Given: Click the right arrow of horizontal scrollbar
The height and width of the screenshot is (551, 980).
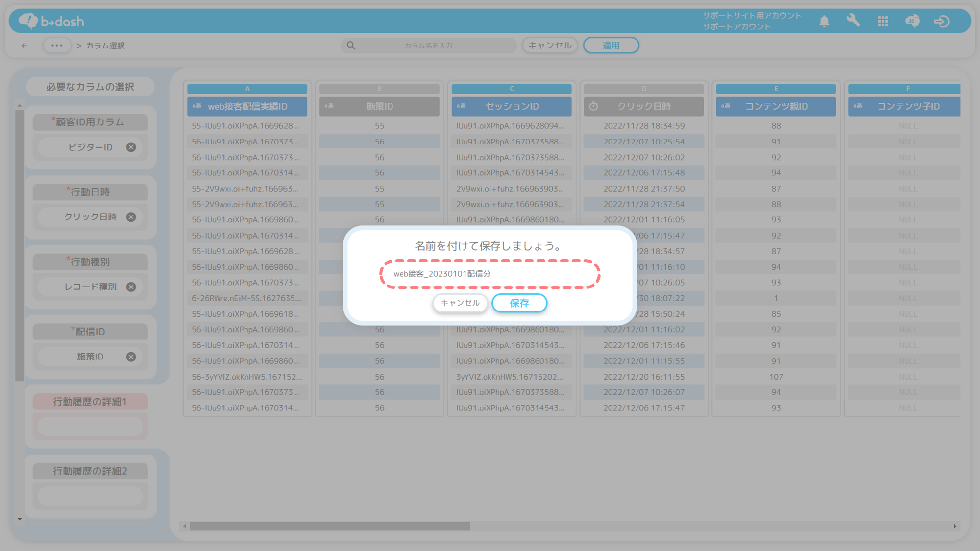Looking at the screenshot, I should pos(955,526).
